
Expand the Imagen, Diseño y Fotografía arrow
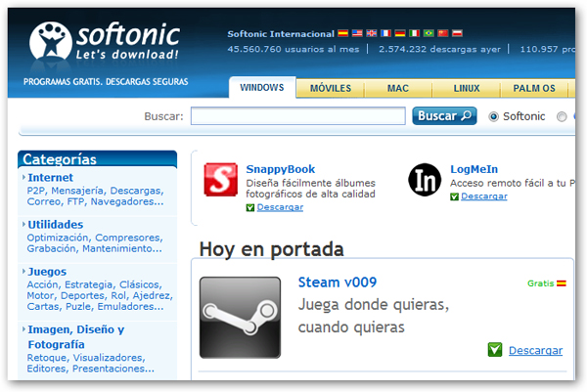pos(23,329)
